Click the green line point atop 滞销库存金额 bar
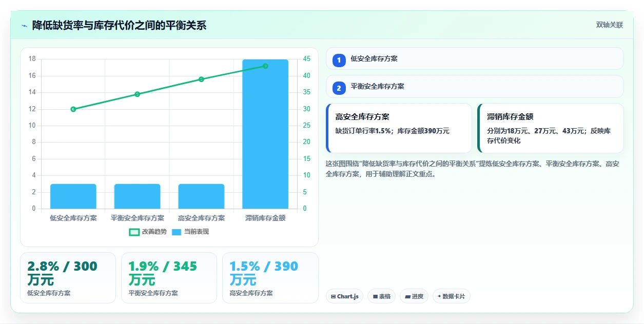 click(x=265, y=66)
